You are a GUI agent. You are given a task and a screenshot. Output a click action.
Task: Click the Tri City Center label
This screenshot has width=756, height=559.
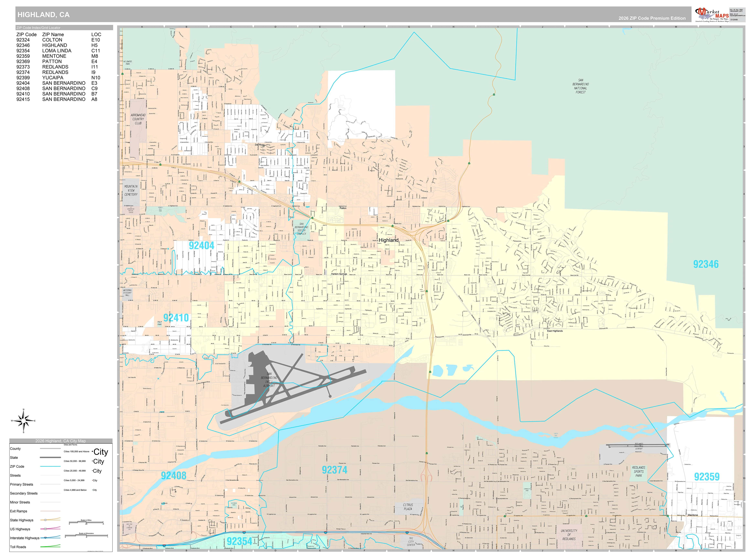pyautogui.click(x=411, y=542)
